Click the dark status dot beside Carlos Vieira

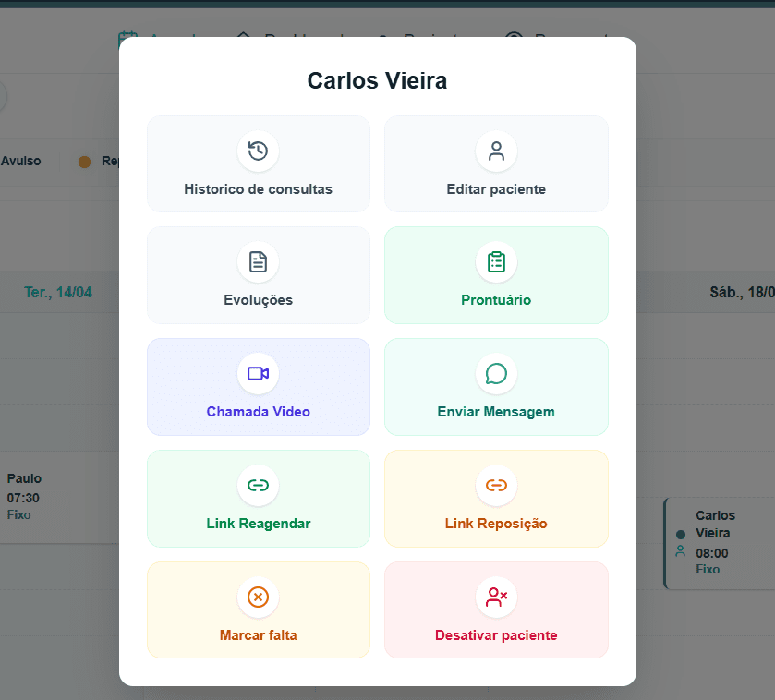pyautogui.click(x=681, y=534)
